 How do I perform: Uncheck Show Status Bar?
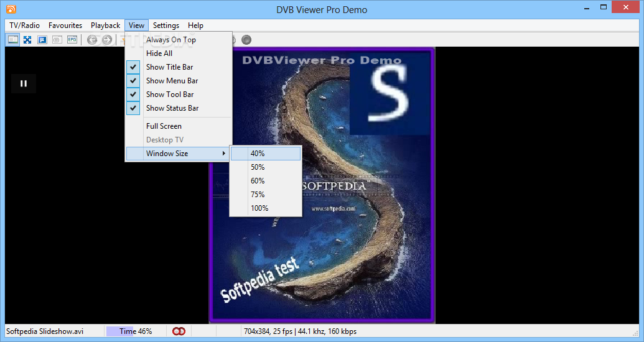click(x=179, y=108)
